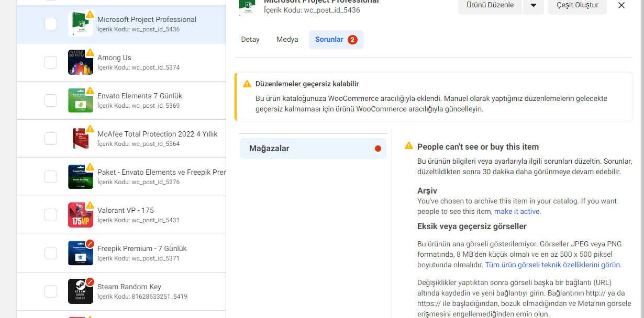Image resolution: width=644 pixels, height=318 pixels.
Task: Open the McAfee Total Protection thumbnail
Action: point(81,139)
